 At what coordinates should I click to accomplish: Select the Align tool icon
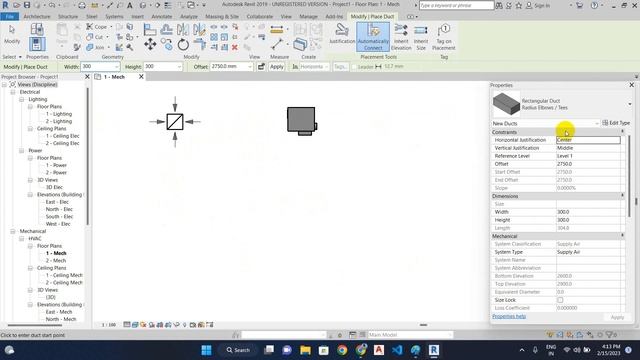(150, 29)
